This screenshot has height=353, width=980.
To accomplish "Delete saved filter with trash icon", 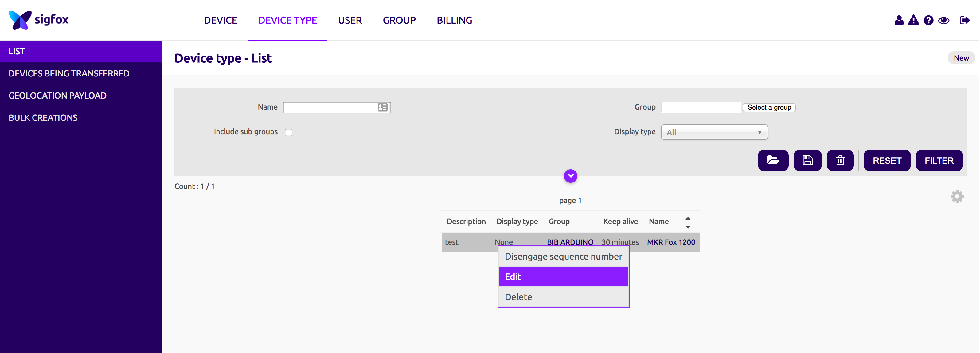I will click(x=840, y=160).
